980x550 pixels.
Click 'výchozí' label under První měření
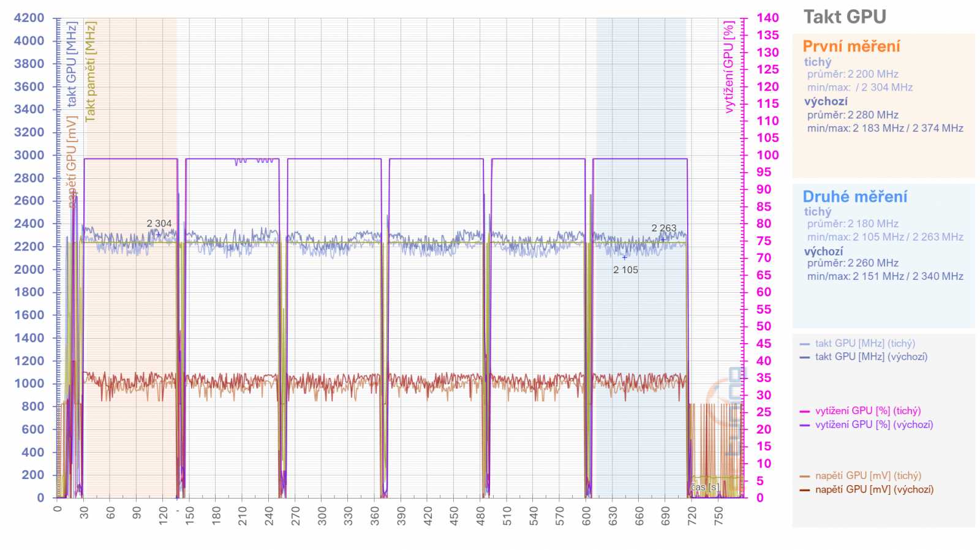click(x=826, y=102)
